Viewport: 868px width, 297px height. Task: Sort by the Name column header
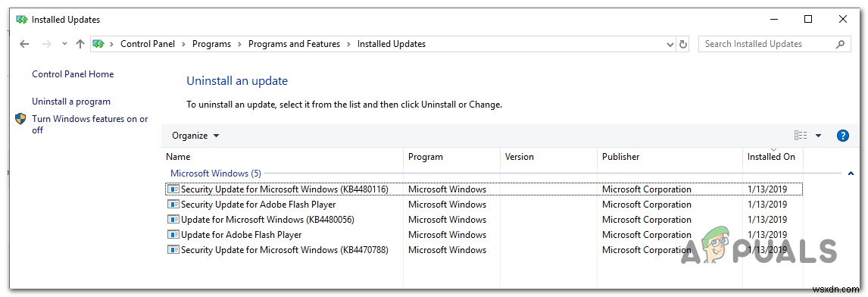283,157
